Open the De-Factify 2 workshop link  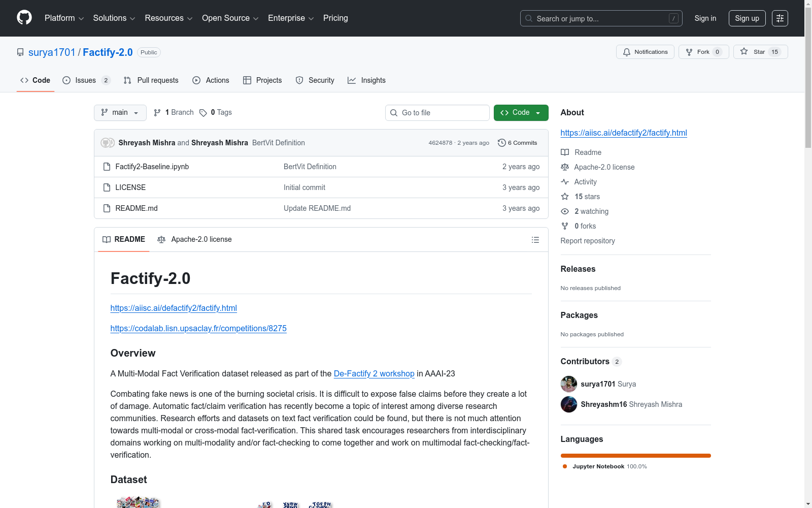point(374,373)
